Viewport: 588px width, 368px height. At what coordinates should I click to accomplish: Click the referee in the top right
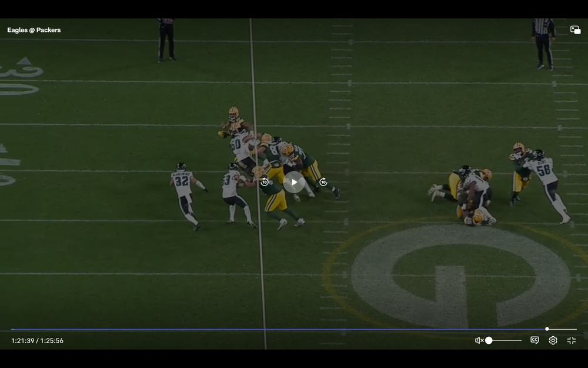(x=543, y=43)
